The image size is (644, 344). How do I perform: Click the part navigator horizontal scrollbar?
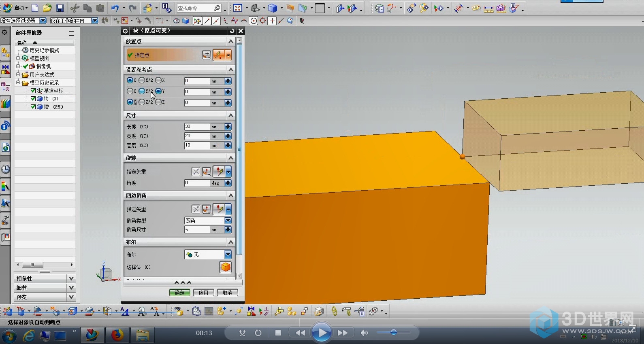pos(33,265)
